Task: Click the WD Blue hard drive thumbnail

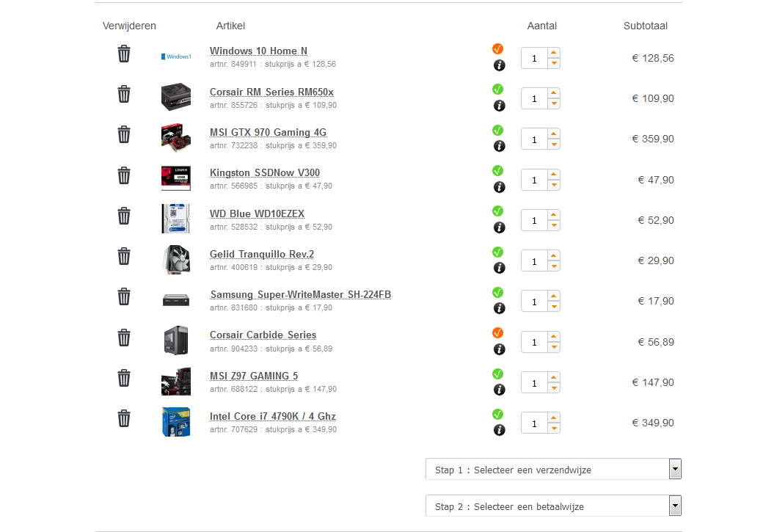Action: tap(176, 219)
